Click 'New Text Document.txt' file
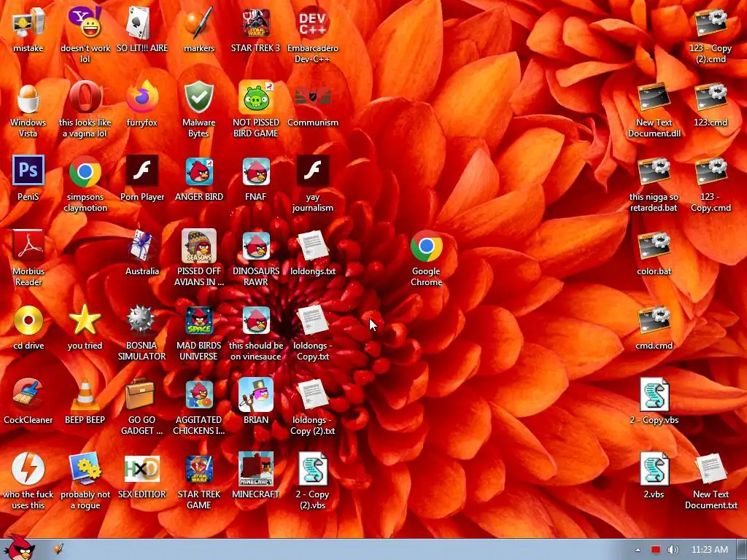 pyautogui.click(x=711, y=469)
